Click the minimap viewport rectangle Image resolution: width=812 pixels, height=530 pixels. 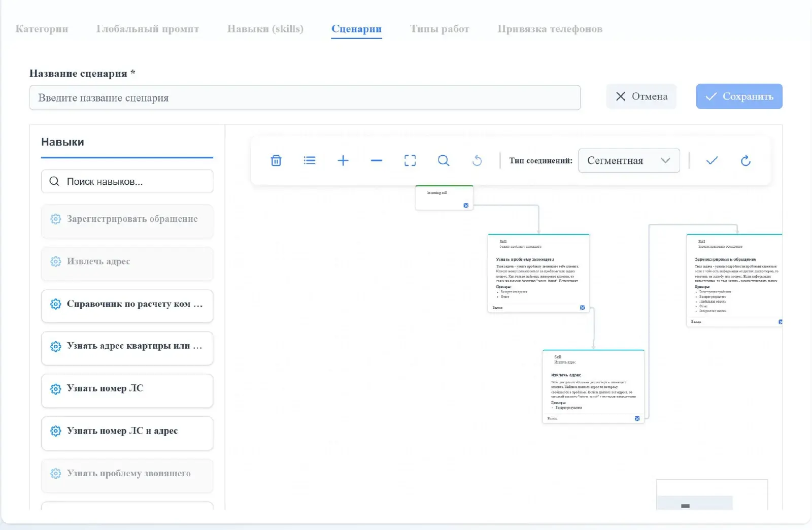(694, 503)
